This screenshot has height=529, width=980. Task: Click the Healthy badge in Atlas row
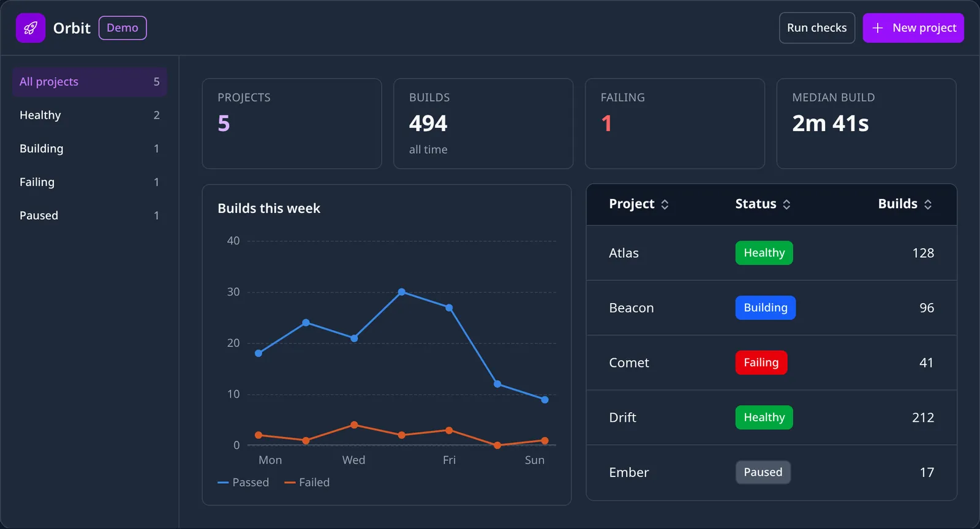point(764,253)
